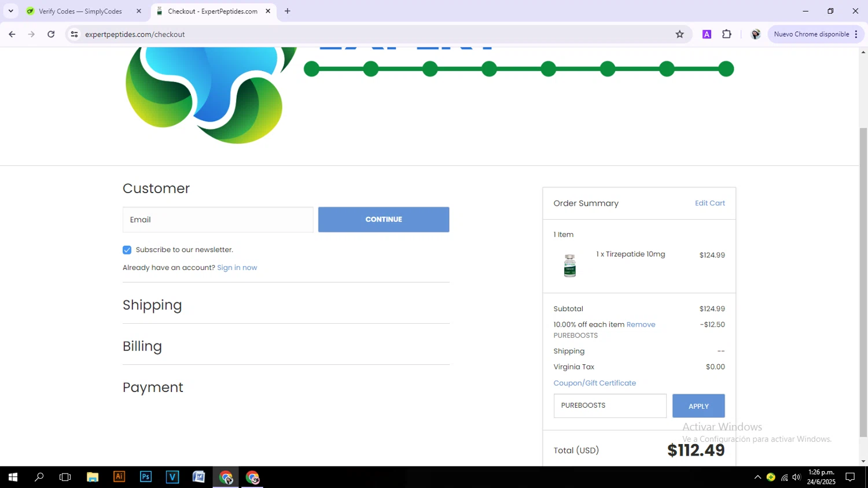
Task: Click the address bar URL
Action: pyautogui.click(x=135, y=34)
